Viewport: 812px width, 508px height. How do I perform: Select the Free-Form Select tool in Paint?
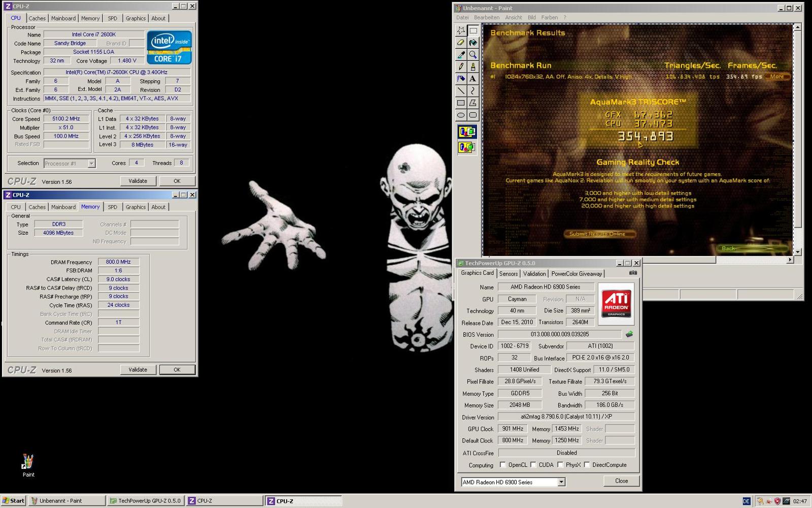click(461, 30)
